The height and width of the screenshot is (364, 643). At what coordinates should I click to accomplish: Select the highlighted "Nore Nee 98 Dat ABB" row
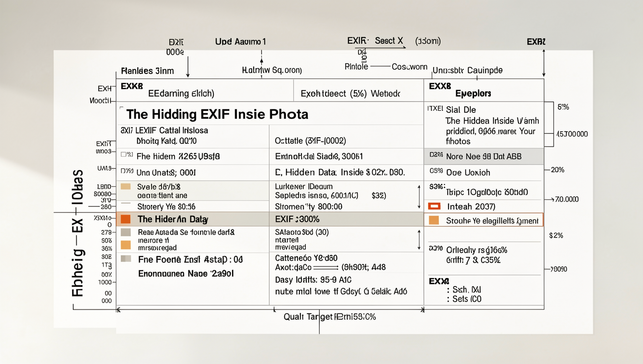click(484, 156)
